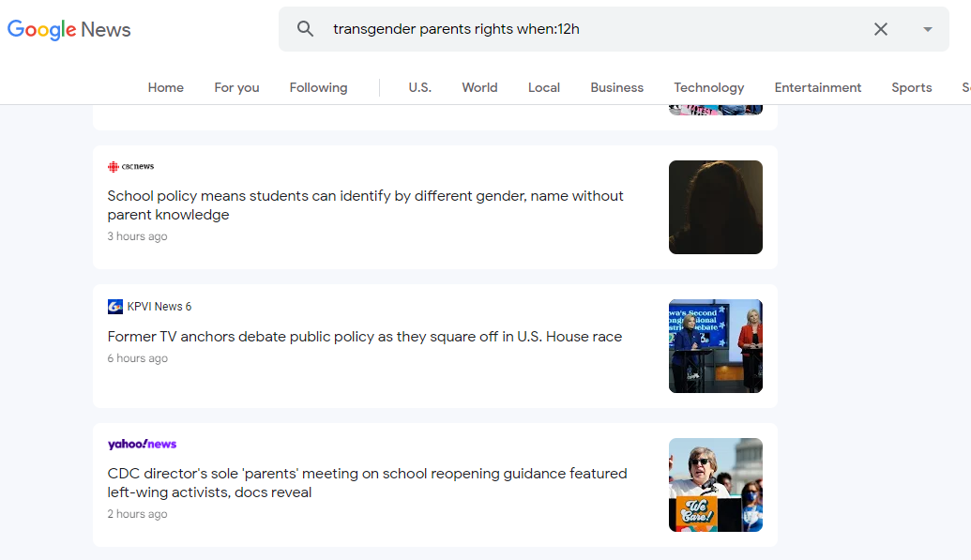Open the Yahoo article about CDC director meeting
971x560 pixels.
click(x=367, y=481)
